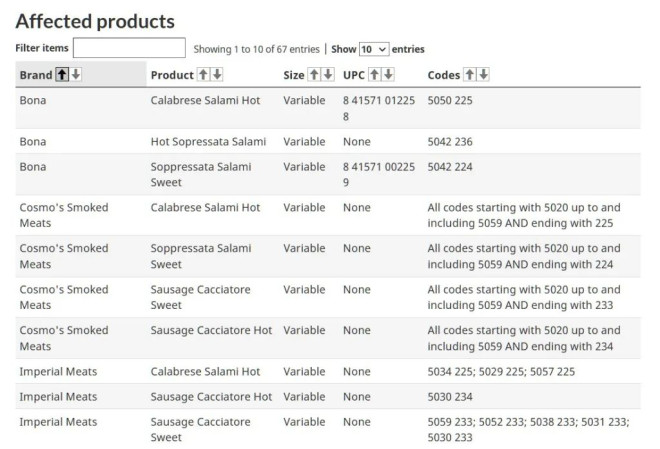Select Imperial Meats Calabrese Salami Hot row
This screenshot has width=660, height=449.
(x=205, y=372)
